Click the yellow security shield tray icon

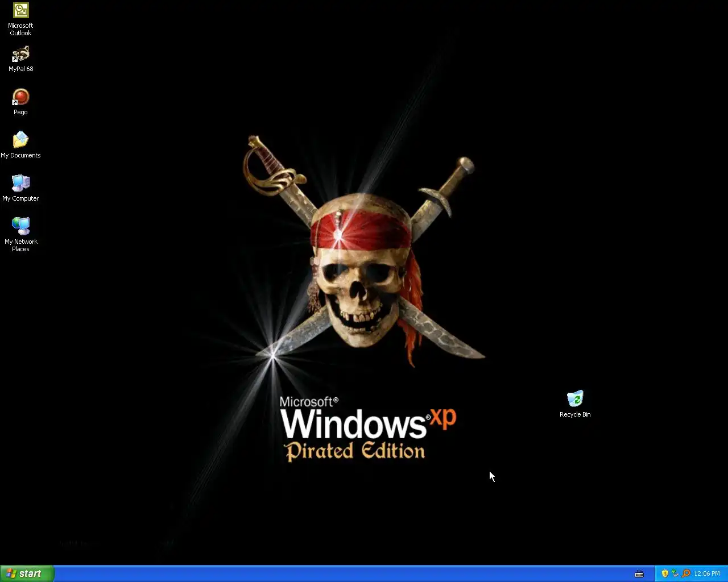click(665, 573)
